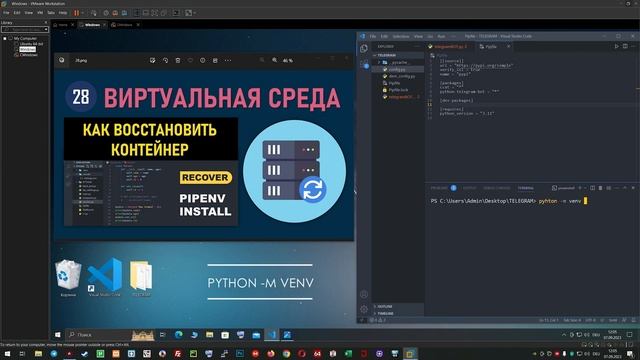
Task: Select the CWindows VM in the Library
Action: point(28,55)
